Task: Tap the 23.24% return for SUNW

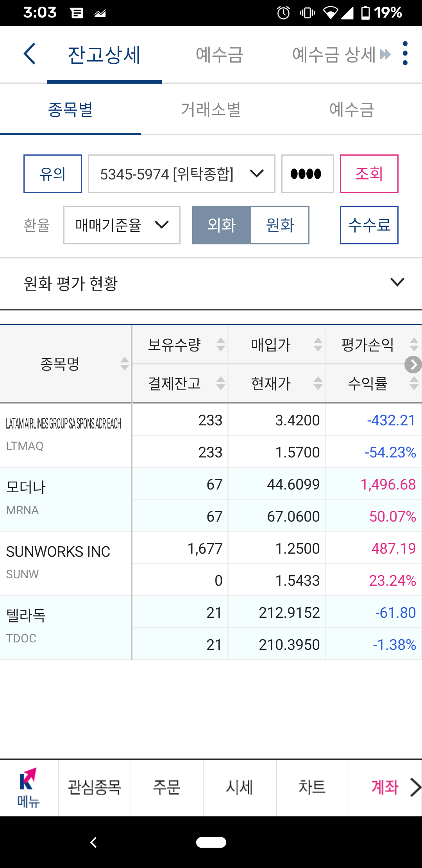Action: pyautogui.click(x=393, y=581)
